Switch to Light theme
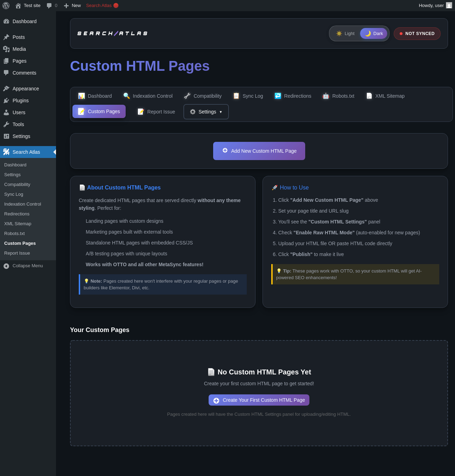Screen dimensions: 455x476 click(x=345, y=34)
